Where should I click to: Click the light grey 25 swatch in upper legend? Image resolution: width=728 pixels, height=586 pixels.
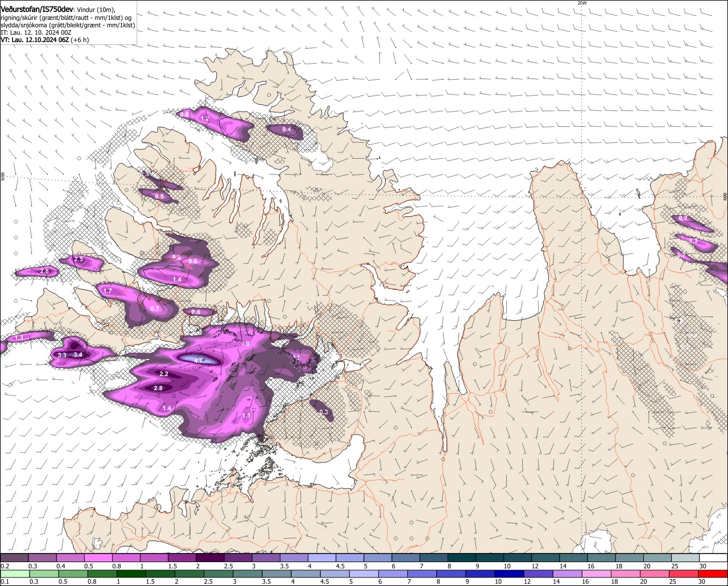pos(686,558)
